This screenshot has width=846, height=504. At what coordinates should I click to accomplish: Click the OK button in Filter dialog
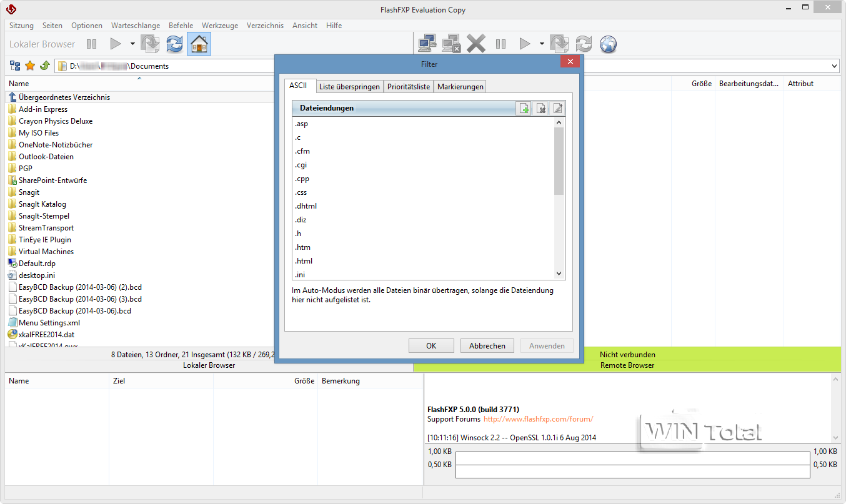click(431, 345)
